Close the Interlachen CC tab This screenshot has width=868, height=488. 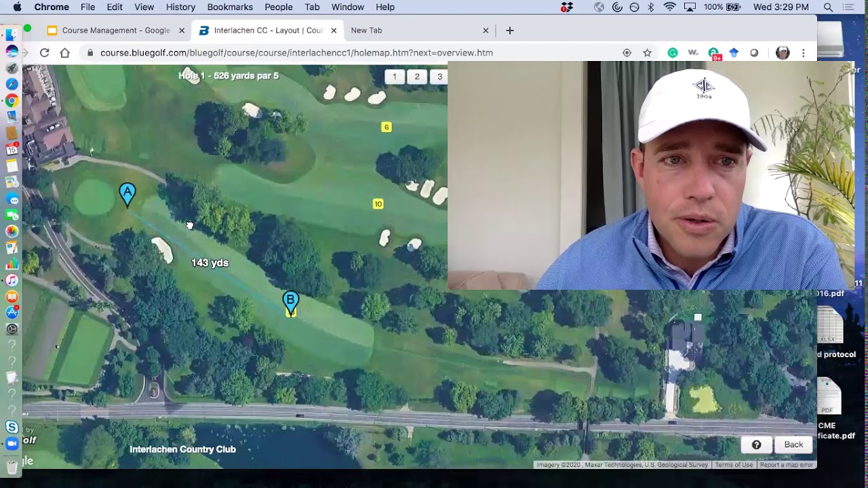[332, 30]
